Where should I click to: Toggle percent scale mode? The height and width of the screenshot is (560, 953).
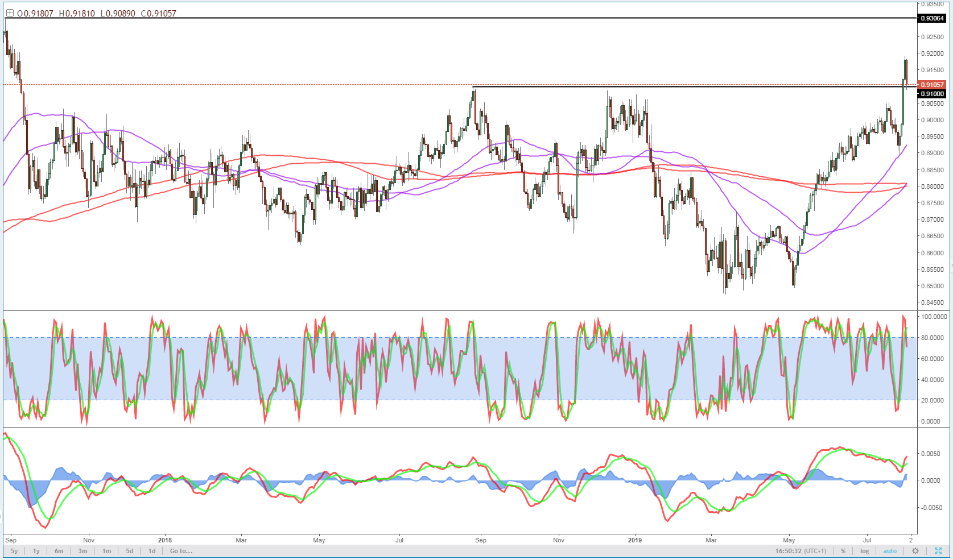[x=843, y=551]
